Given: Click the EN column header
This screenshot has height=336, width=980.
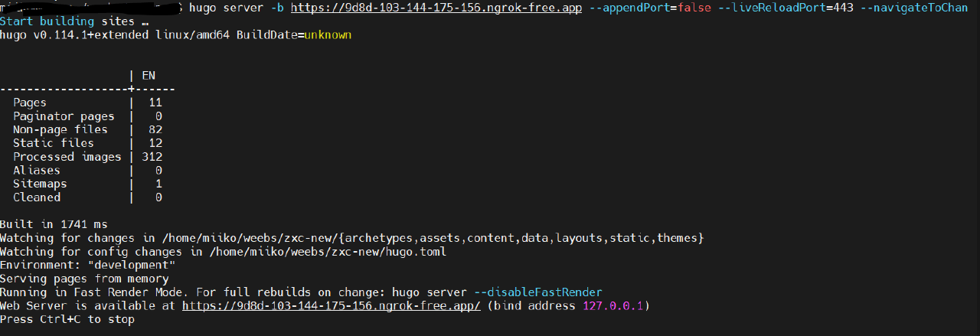Looking at the screenshot, I should coord(149,75).
